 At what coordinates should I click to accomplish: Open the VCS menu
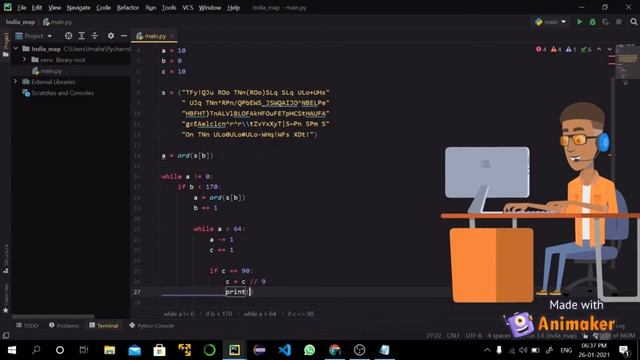188,7
